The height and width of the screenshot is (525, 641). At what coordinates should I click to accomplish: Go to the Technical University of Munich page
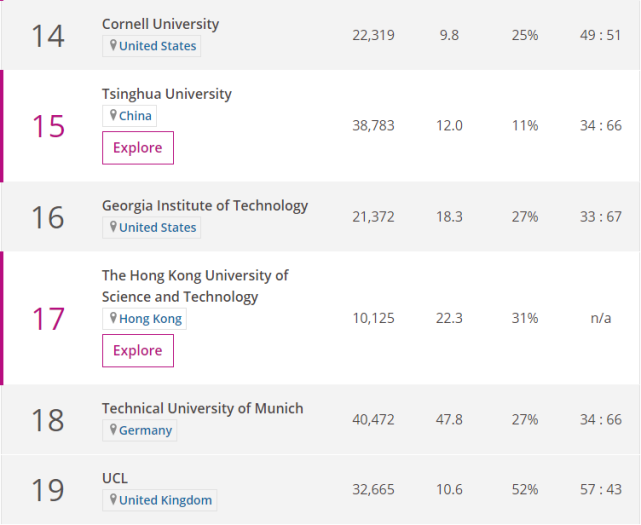click(x=202, y=408)
